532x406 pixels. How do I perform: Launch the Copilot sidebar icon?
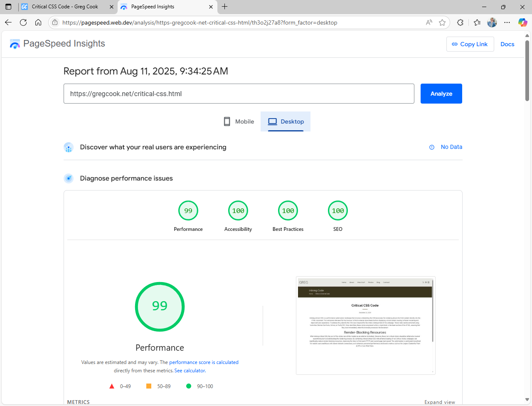(x=522, y=22)
